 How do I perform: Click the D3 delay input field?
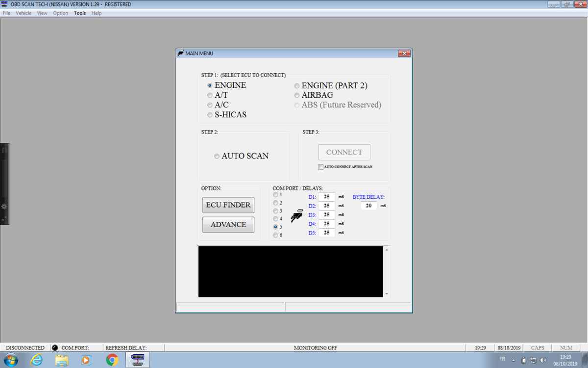327,214
